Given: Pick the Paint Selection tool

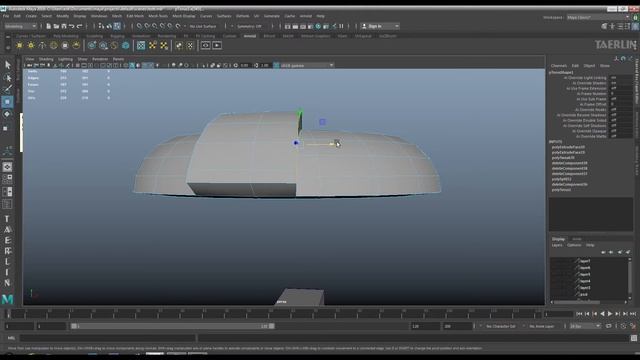Looking at the screenshot, I should pyautogui.click(x=8, y=89).
